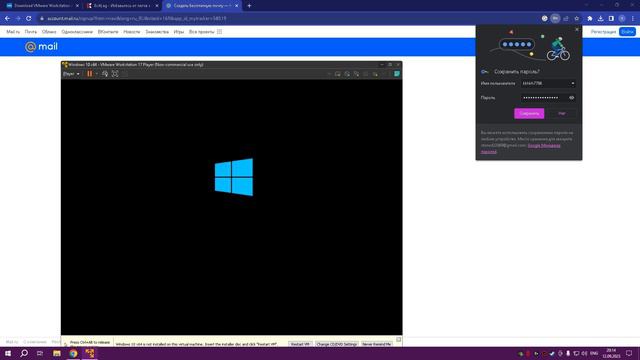
Task: Click the removable disk device icon in VMware
Action: pyautogui.click(x=338, y=74)
